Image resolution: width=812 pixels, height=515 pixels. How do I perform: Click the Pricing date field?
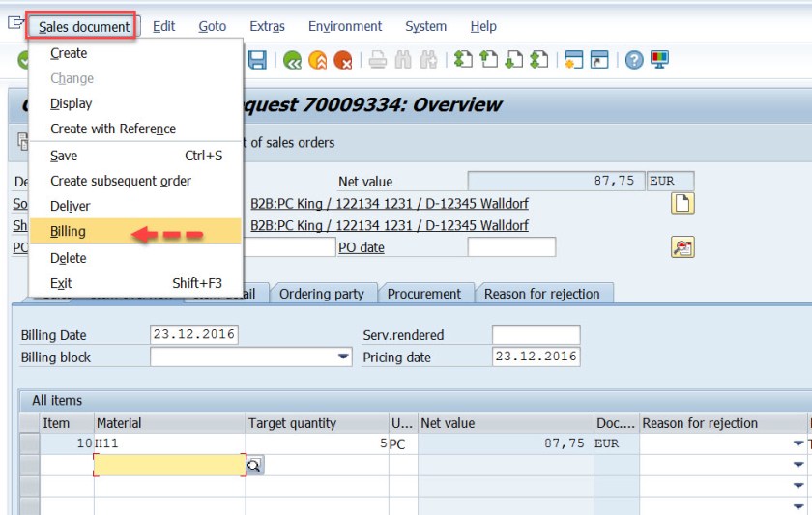536,357
